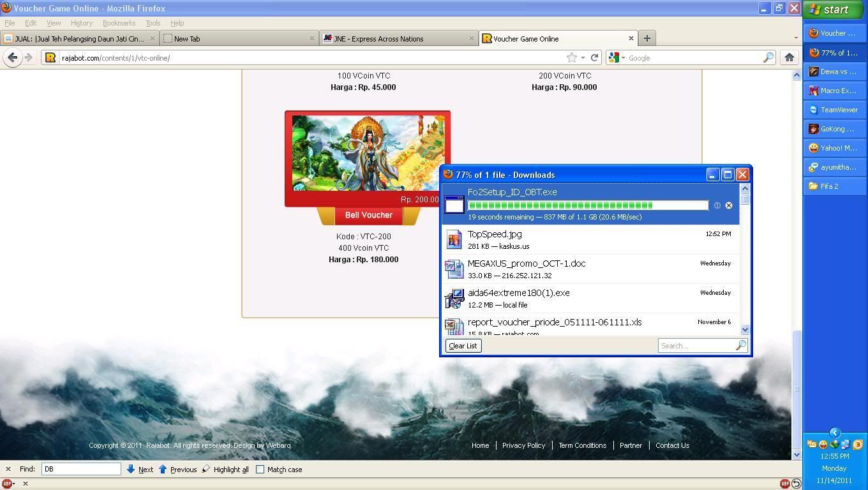
Task: Open the View menu
Action: click(54, 23)
